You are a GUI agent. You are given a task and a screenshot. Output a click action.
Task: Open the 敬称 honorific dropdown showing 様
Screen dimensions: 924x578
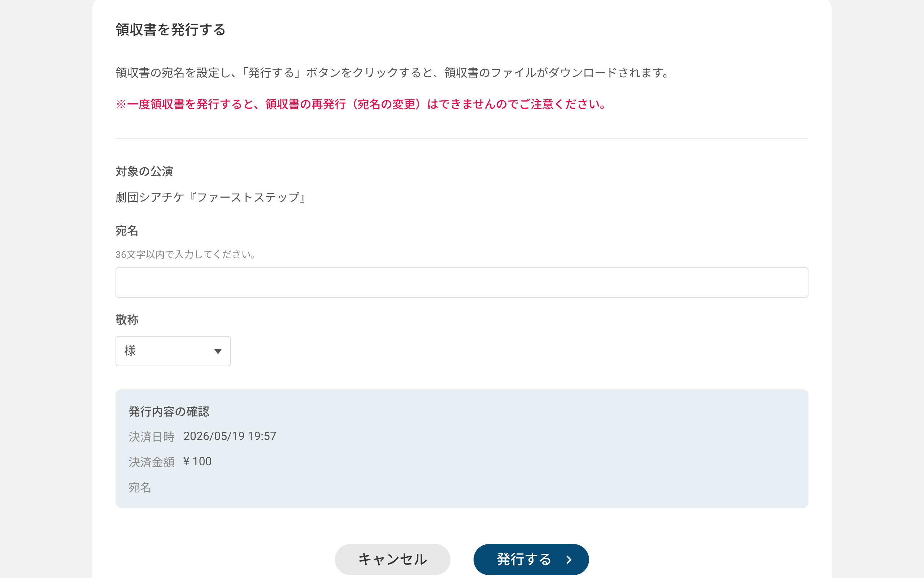pyautogui.click(x=173, y=351)
